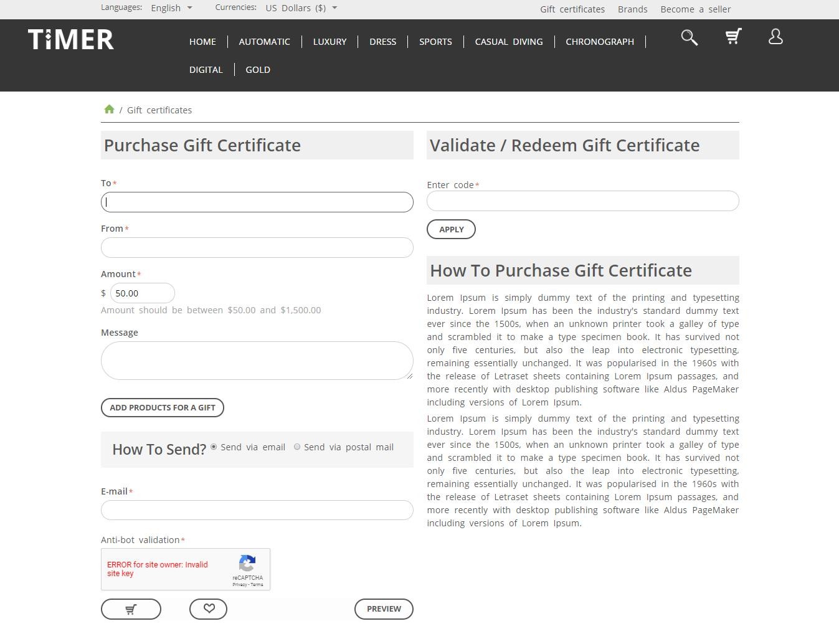839x644 pixels.
Task: Click the reCAPTCHA invalid site key error
Action: [x=158, y=569]
